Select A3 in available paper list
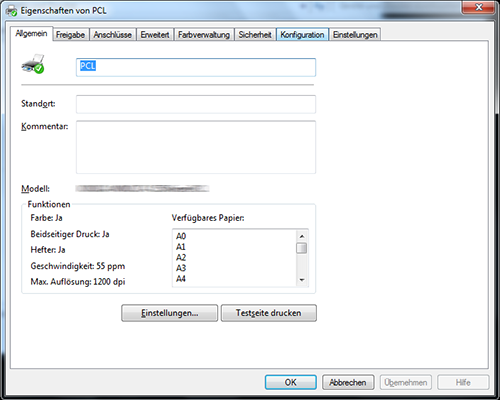Screen dimensions: 500x400 click(x=181, y=268)
